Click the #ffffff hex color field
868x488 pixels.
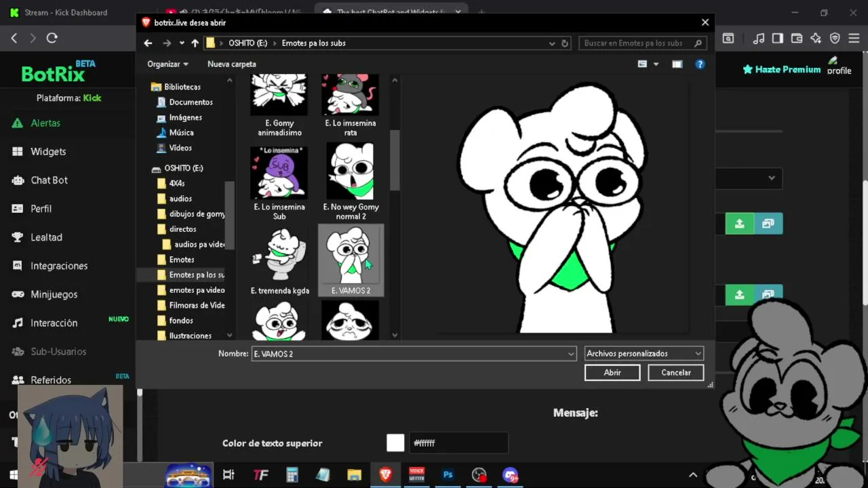(x=458, y=443)
